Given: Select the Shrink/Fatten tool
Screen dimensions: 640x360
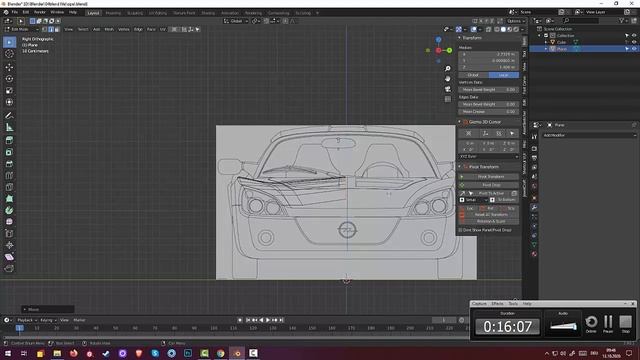Looking at the screenshot, I should [9, 245].
